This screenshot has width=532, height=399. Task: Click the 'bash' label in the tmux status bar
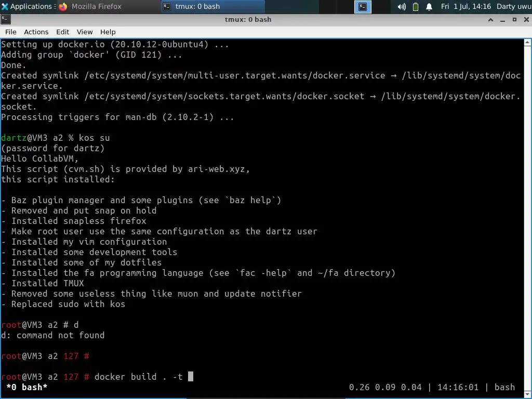[504, 387]
